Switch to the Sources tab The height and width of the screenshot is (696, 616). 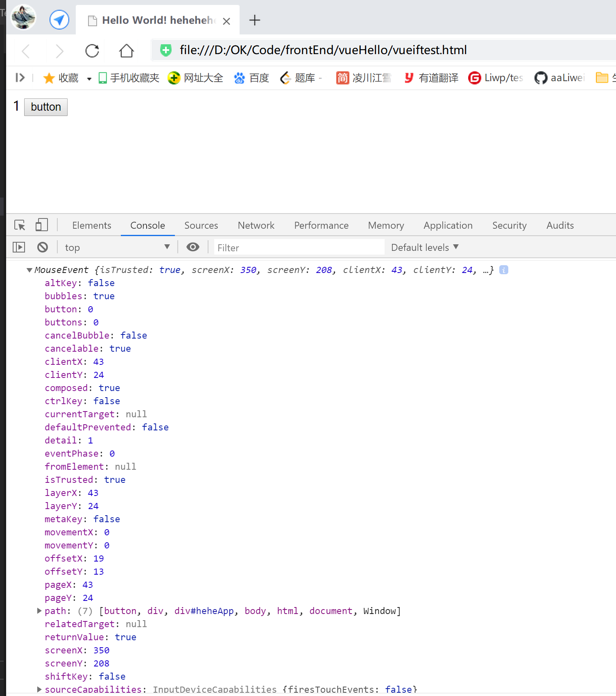(201, 225)
